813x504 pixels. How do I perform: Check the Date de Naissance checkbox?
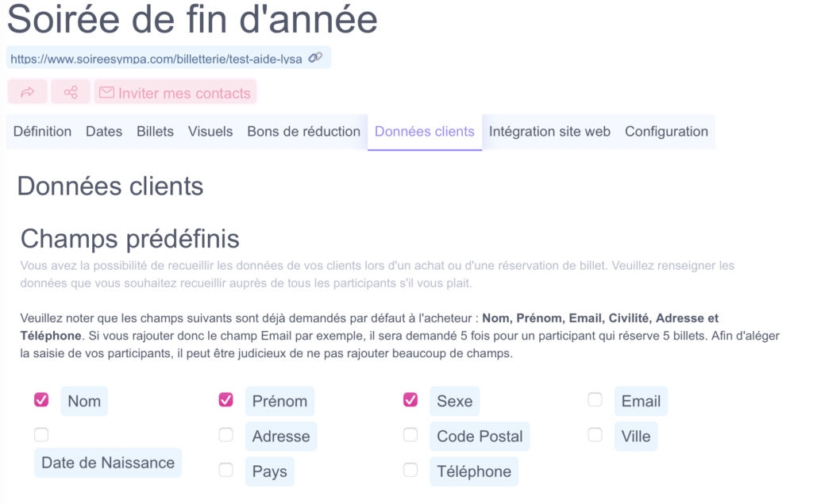(x=41, y=434)
